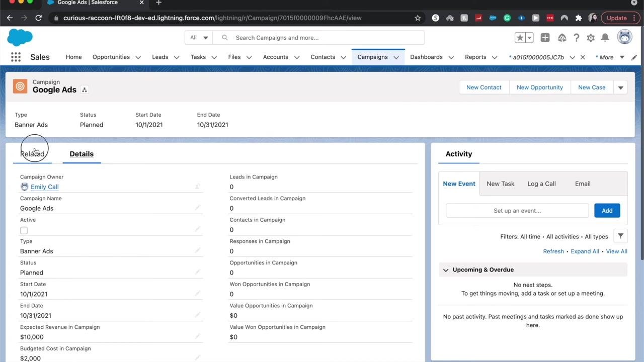Reload the page in the browser
Viewport: 644px width, 362px height.
[38, 18]
